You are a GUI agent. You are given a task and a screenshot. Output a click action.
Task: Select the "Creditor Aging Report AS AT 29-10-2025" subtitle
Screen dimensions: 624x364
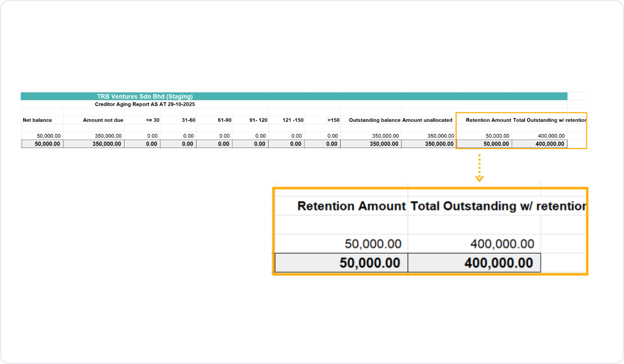145,104
